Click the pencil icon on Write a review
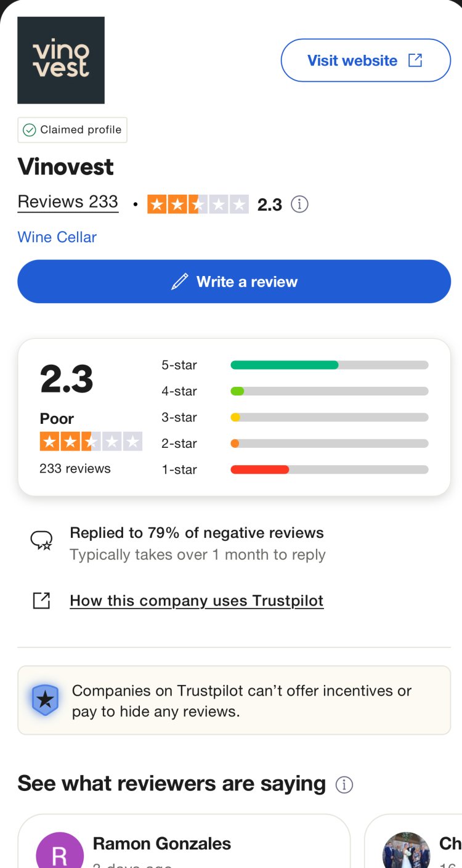The image size is (462, 868). (x=179, y=282)
